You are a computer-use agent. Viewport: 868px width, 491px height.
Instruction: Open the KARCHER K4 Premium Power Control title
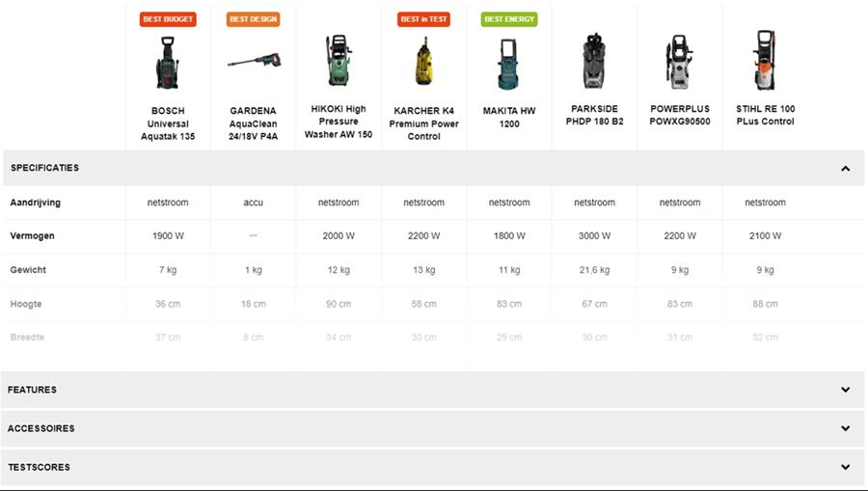423,123
